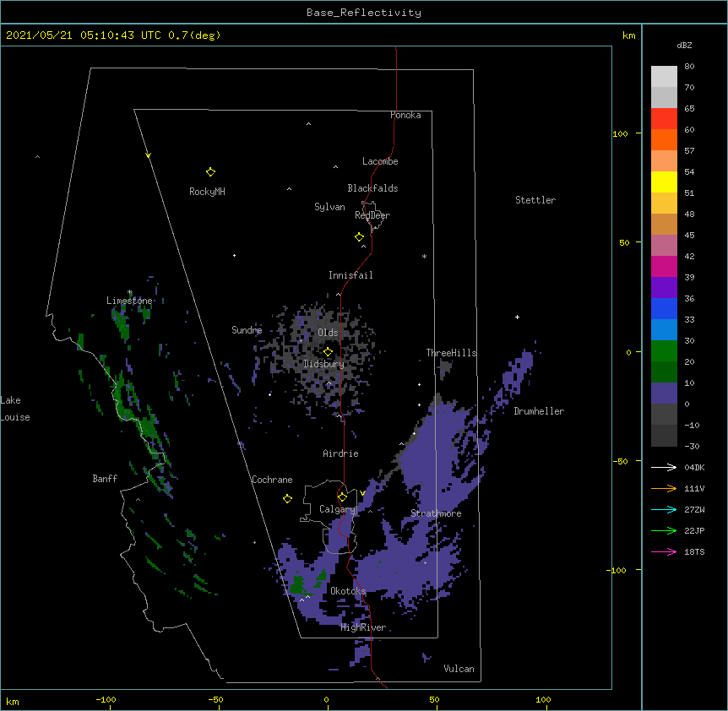Select the blue 36 dBZ color swatch

pyautogui.click(x=664, y=308)
